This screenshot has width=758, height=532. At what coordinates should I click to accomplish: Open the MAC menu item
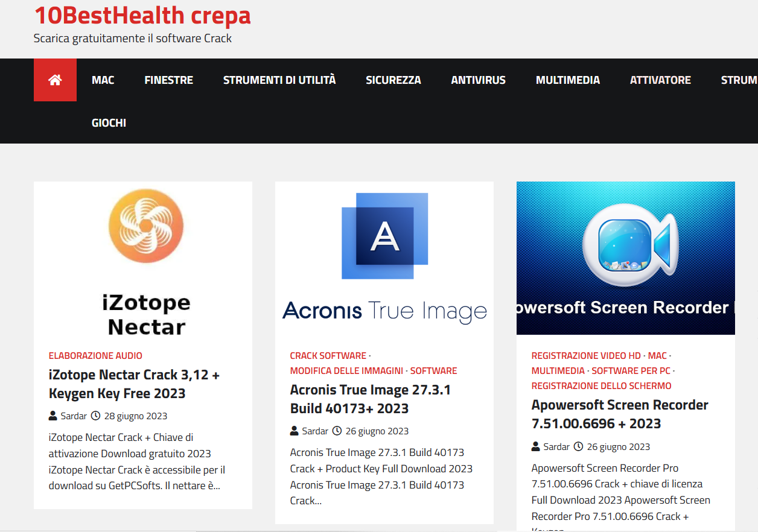pos(103,80)
